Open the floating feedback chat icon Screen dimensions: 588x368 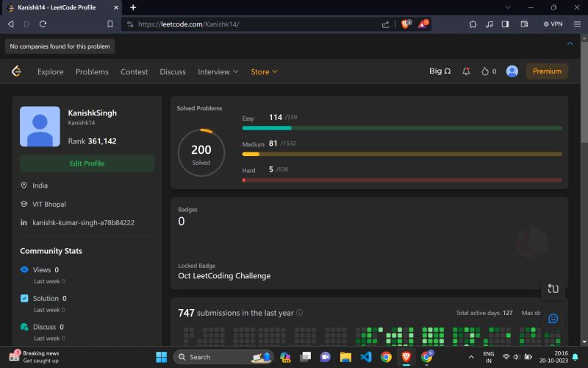coord(553,319)
